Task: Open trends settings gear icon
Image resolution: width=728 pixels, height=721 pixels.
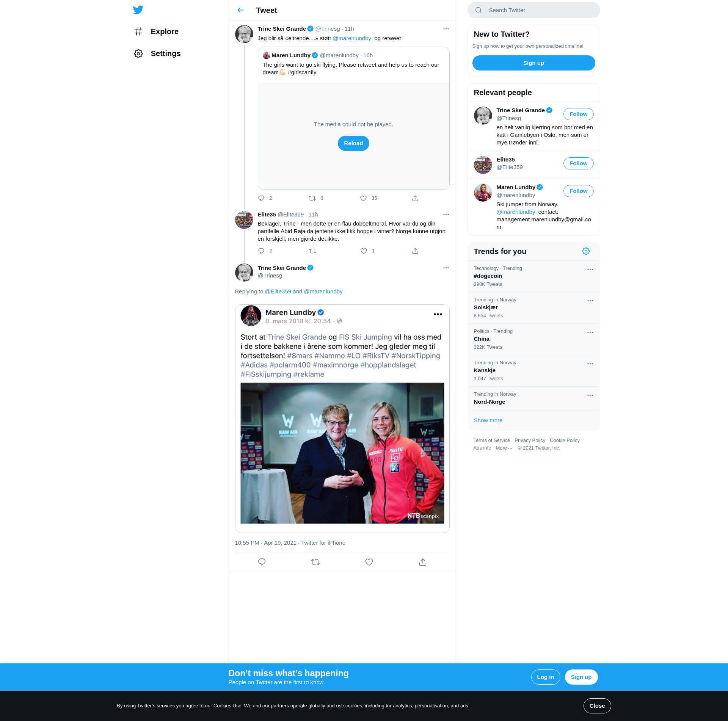Action: [x=586, y=251]
